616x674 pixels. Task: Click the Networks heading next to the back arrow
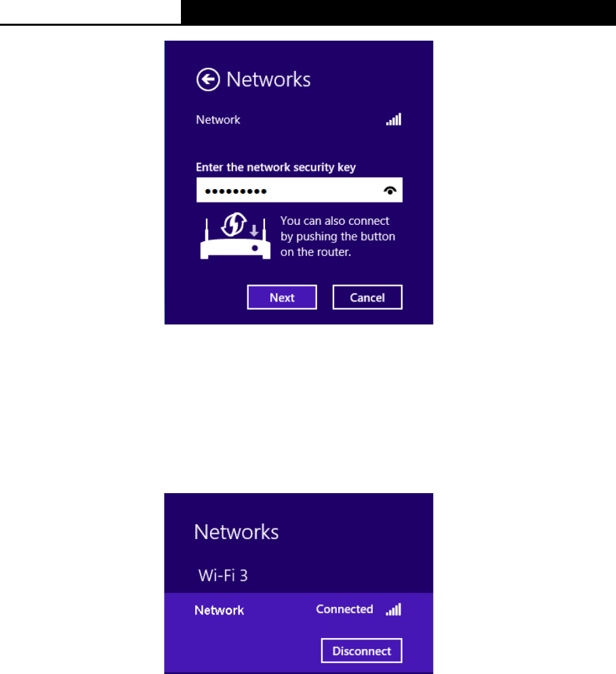(268, 79)
